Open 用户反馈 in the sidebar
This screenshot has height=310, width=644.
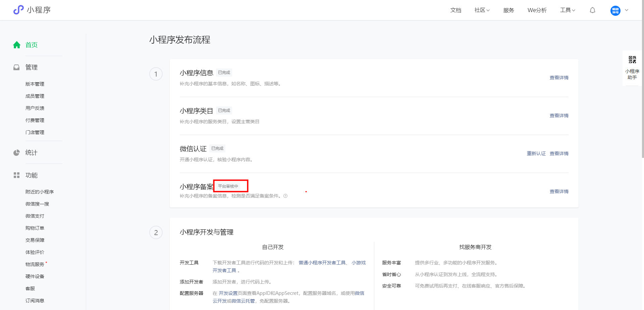[x=35, y=108]
